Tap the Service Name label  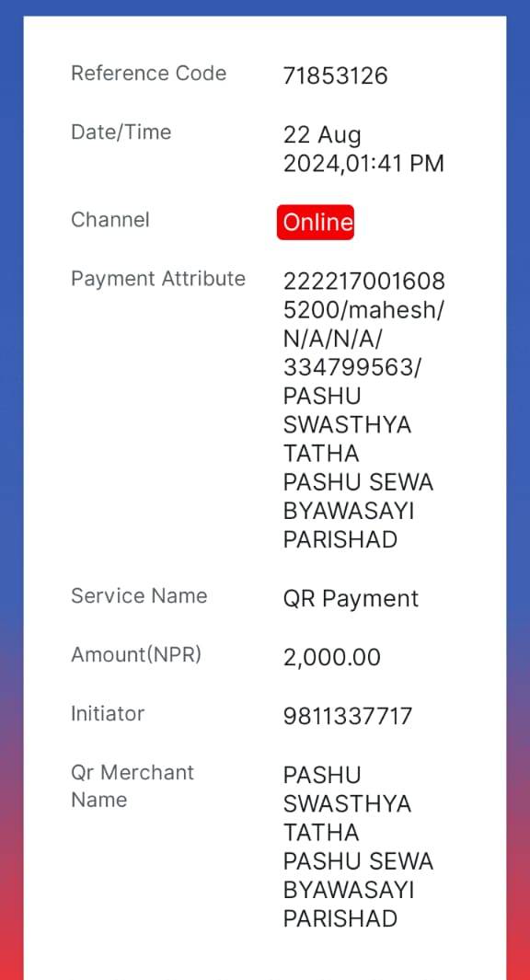(139, 595)
